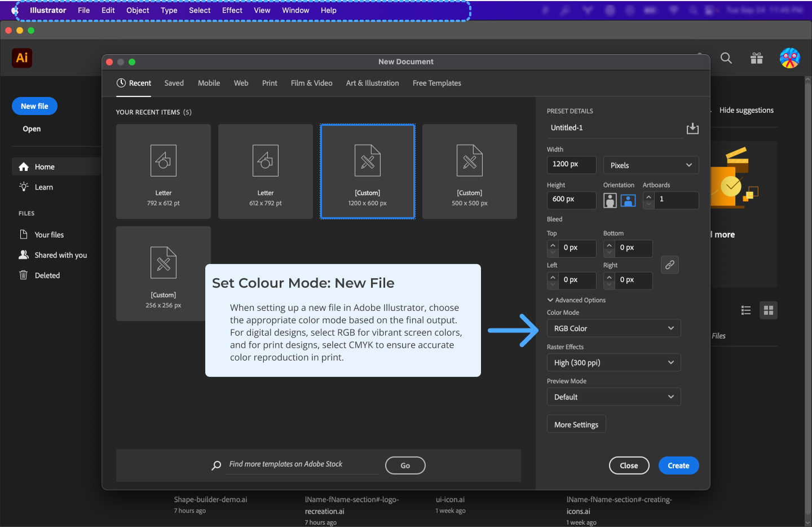Viewport: 812px width, 527px height.
Task: Open the RGB Color mode dropdown
Action: point(614,328)
